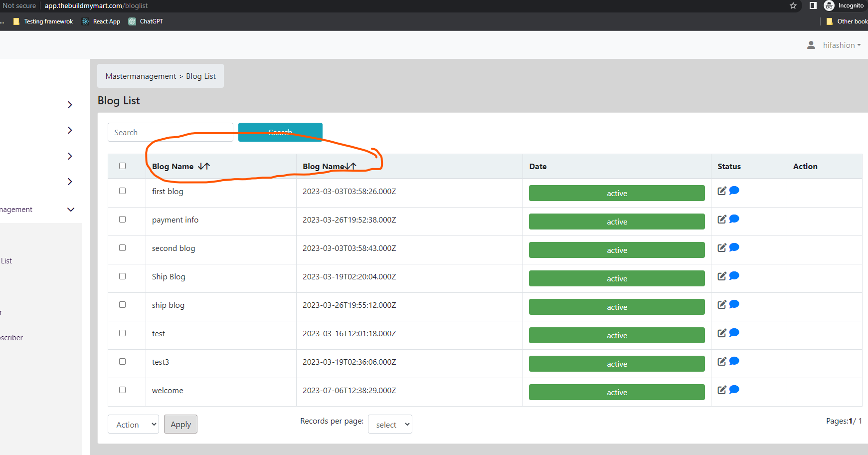Viewport: 868px width, 455px height.
Task: Open comments for Ship Blog dated 2023-03-19
Action: [x=734, y=276]
